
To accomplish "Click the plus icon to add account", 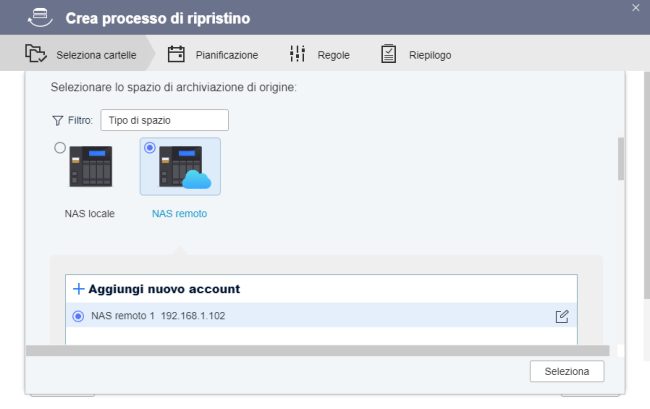I will (x=78, y=289).
